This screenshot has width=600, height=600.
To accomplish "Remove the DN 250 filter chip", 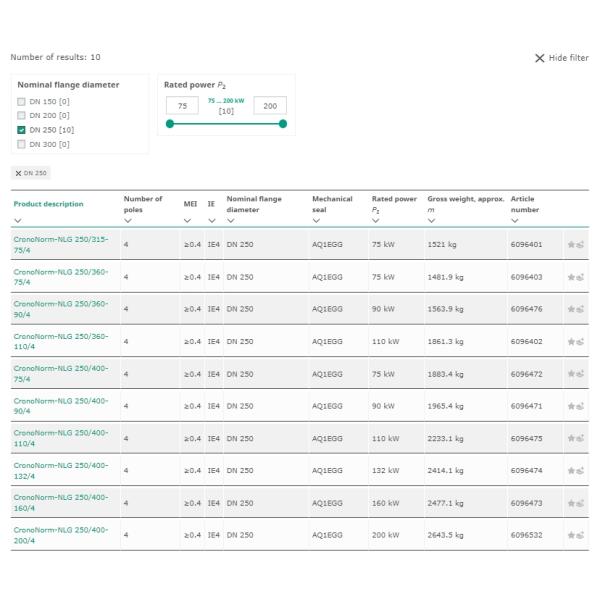I will point(18,173).
